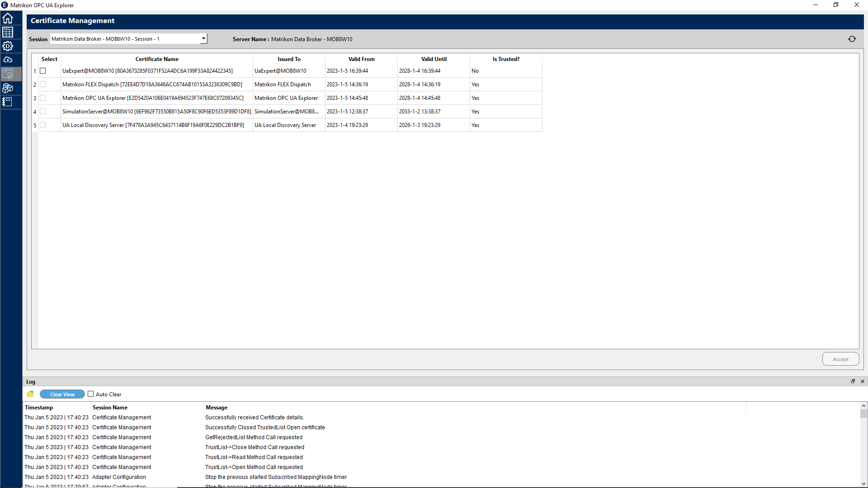Click the Accept button
Image resolution: width=868 pixels, height=488 pixels.
tap(840, 359)
